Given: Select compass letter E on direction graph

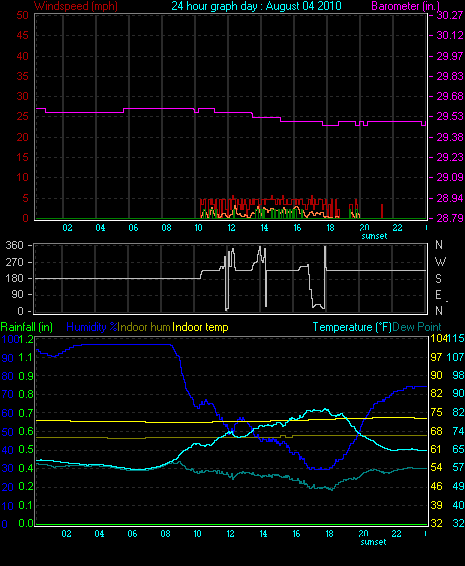Looking at the screenshot, I should [438, 295].
